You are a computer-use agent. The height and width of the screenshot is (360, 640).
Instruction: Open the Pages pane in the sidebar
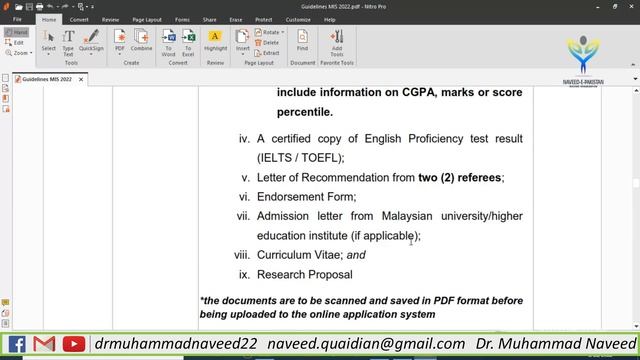5,78
